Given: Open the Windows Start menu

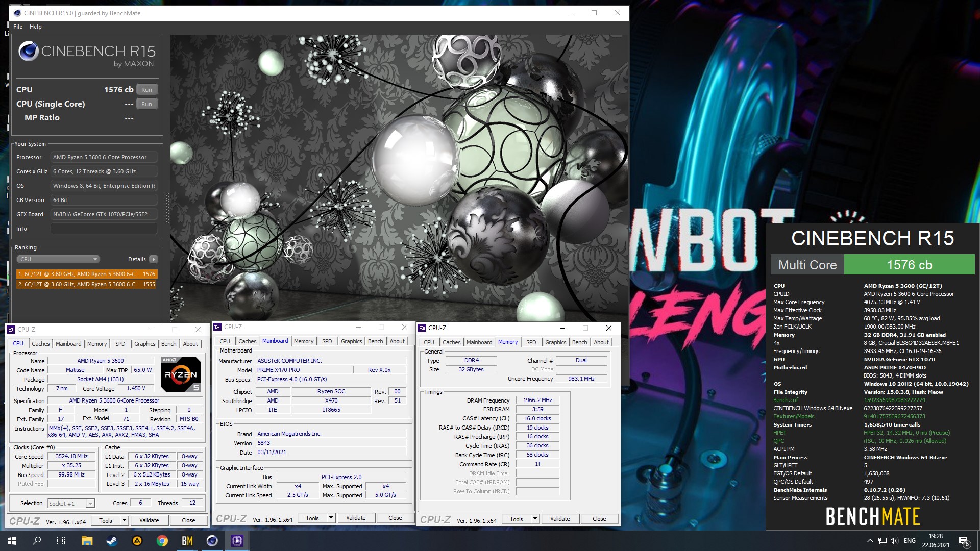Looking at the screenshot, I should [12, 541].
